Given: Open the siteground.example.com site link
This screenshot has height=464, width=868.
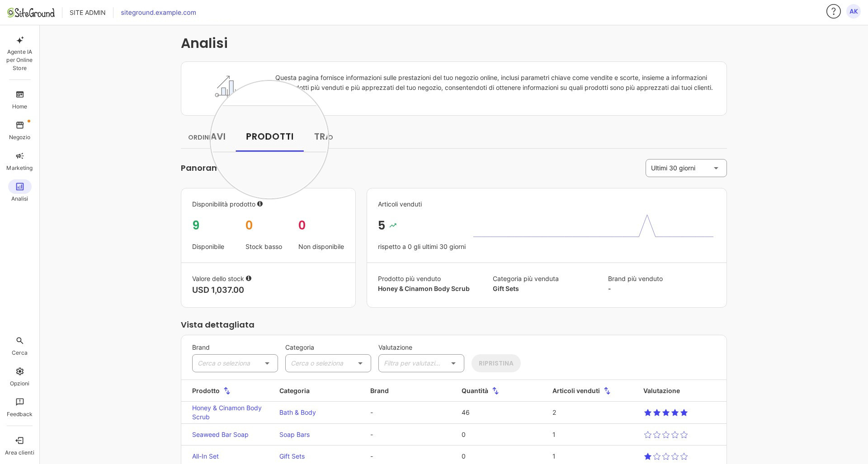Looking at the screenshot, I should point(158,13).
